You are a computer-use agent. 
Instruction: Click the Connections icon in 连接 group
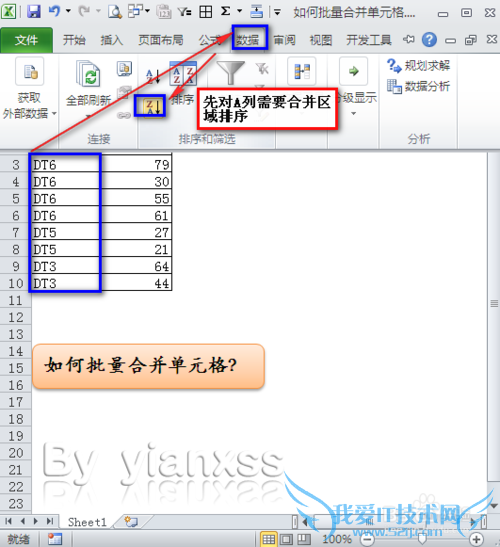point(125,69)
